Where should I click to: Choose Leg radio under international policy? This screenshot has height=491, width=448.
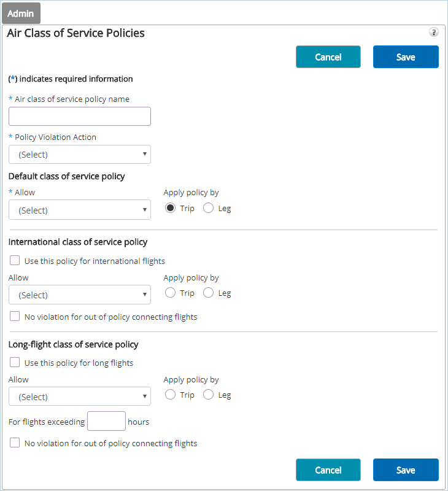pos(209,293)
